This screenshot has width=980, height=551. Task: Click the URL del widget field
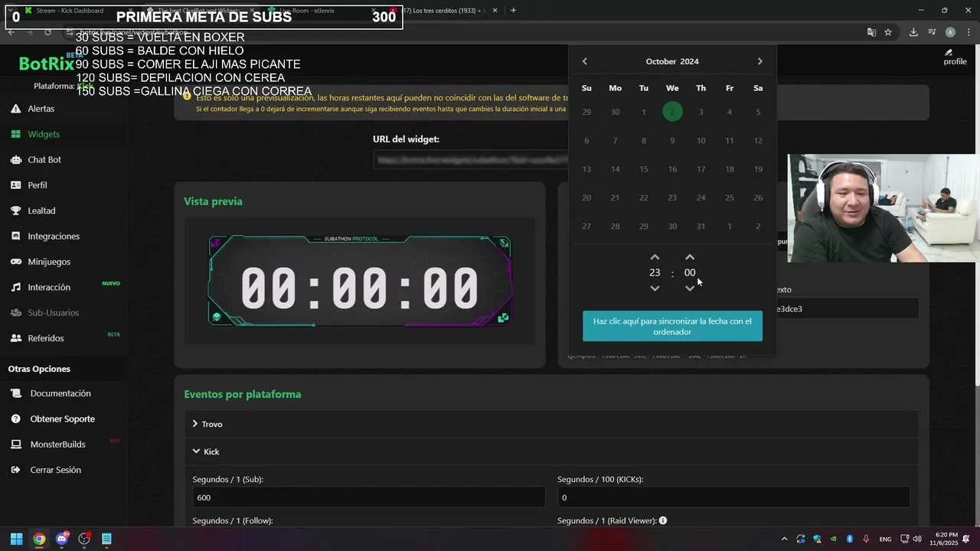pyautogui.click(x=471, y=160)
